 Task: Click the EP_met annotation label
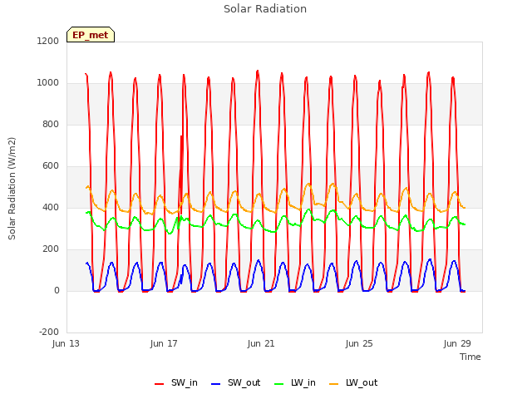click(91, 35)
